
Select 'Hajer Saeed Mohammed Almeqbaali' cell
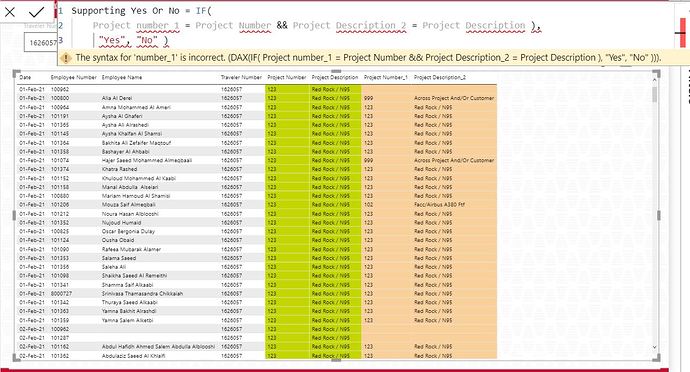click(147, 161)
